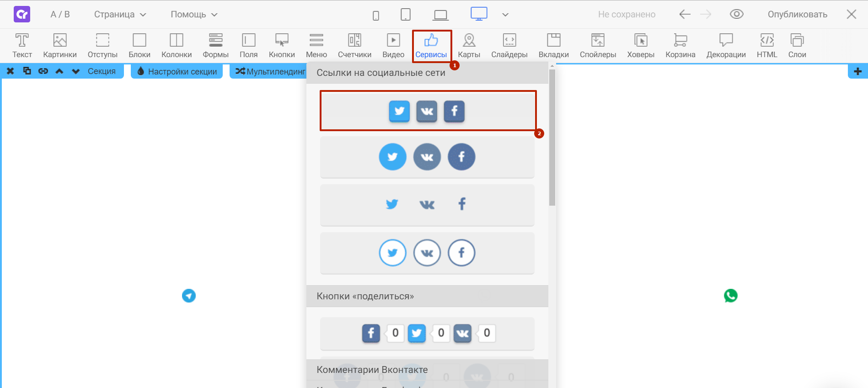Open the Кнопки widget

[x=282, y=46]
